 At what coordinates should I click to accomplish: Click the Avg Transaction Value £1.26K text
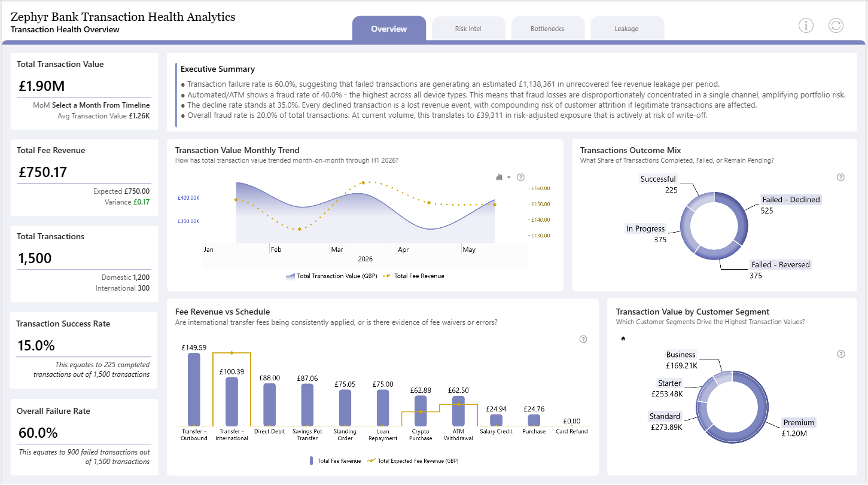point(104,116)
